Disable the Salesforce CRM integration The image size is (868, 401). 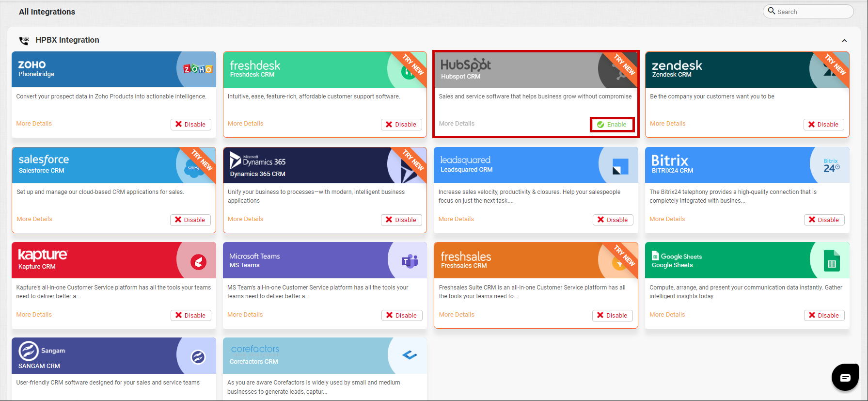(x=190, y=220)
